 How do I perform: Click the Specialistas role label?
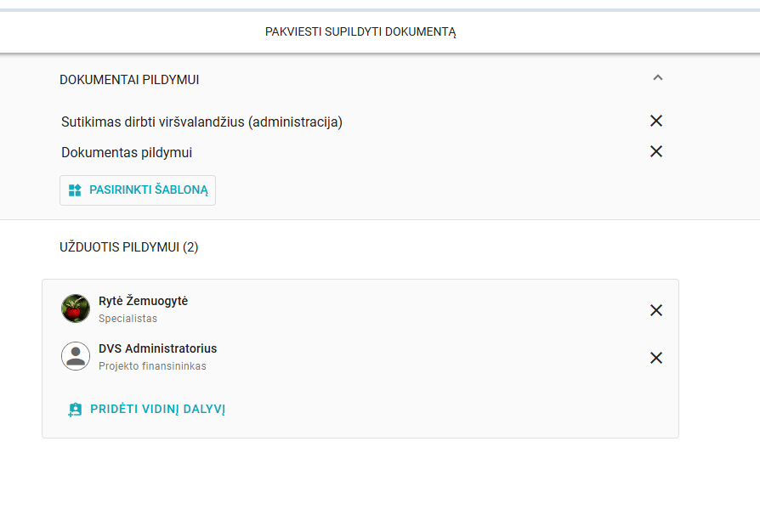(x=128, y=319)
